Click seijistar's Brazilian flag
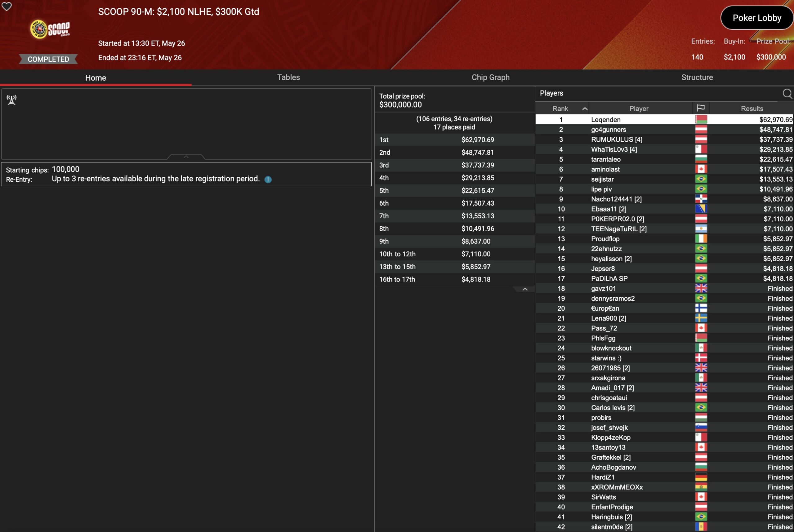The height and width of the screenshot is (532, 794). (701, 179)
